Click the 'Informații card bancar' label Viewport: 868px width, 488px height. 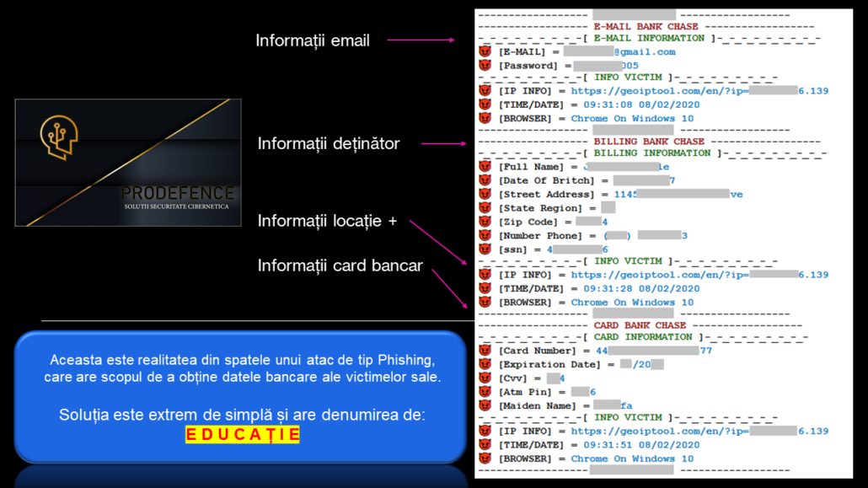click(340, 265)
